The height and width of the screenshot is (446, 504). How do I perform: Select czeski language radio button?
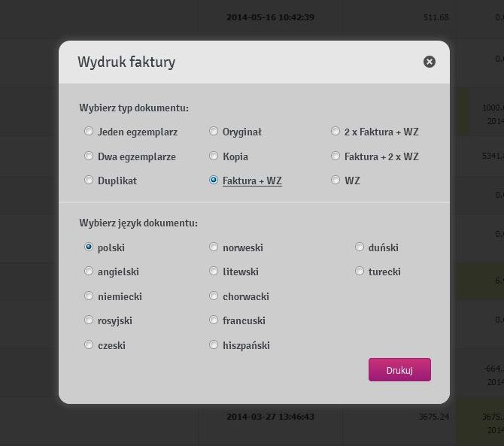coord(89,345)
